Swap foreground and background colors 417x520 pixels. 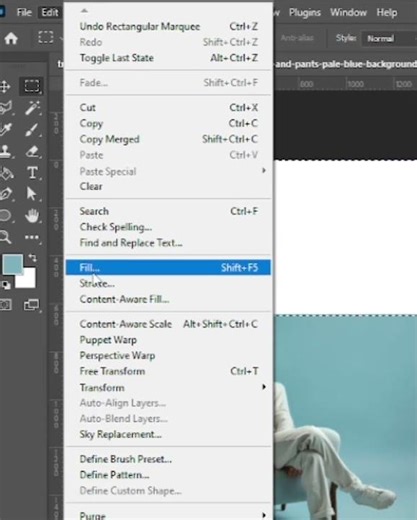pos(33,258)
